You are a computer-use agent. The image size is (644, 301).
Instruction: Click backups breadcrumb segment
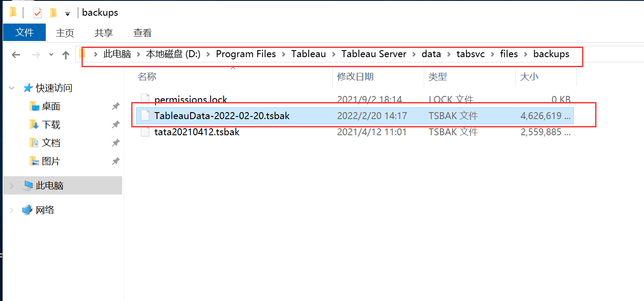(x=551, y=54)
